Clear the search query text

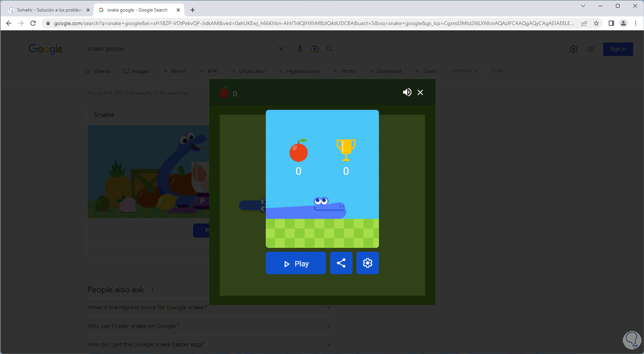(281, 49)
